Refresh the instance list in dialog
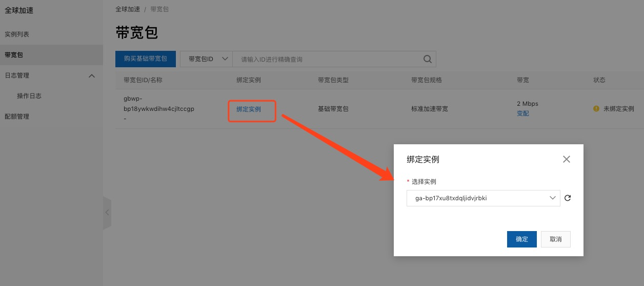This screenshot has width=644, height=286. click(567, 198)
